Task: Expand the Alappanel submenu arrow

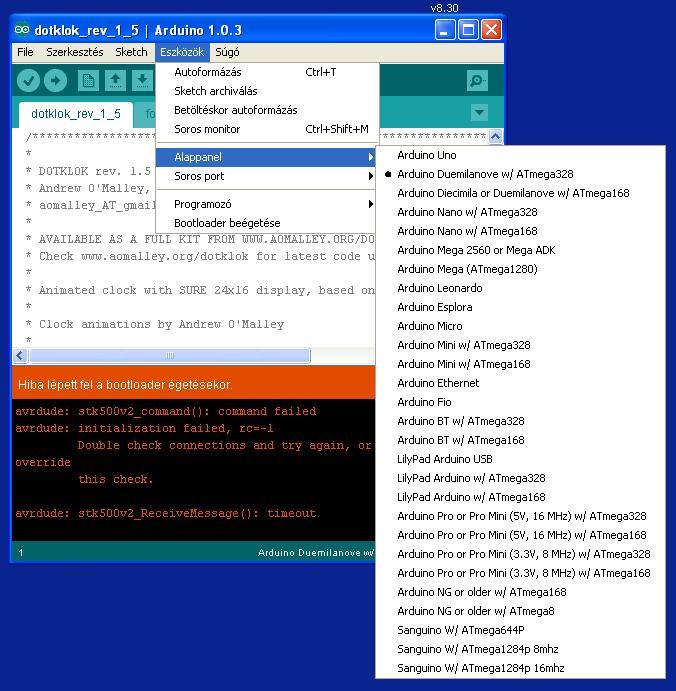Action: pyautogui.click(x=371, y=157)
